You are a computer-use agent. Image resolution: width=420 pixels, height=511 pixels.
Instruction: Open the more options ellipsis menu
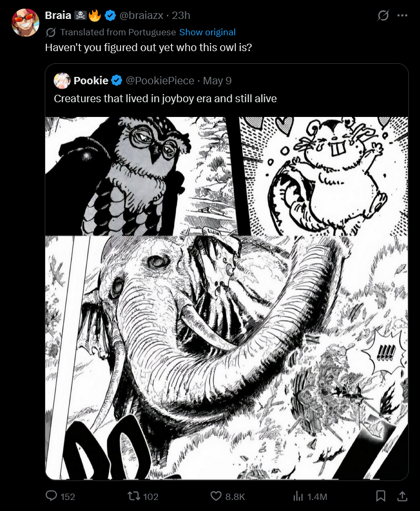[x=403, y=15]
